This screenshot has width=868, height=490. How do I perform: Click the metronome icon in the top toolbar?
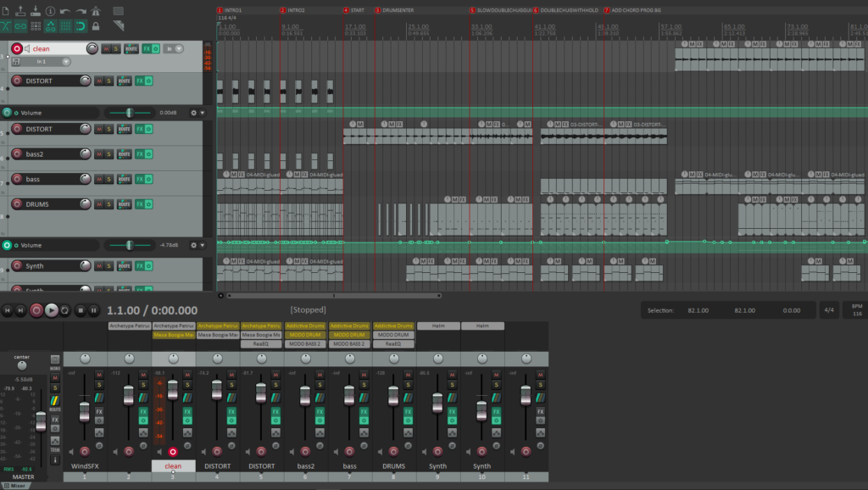click(x=97, y=12)
